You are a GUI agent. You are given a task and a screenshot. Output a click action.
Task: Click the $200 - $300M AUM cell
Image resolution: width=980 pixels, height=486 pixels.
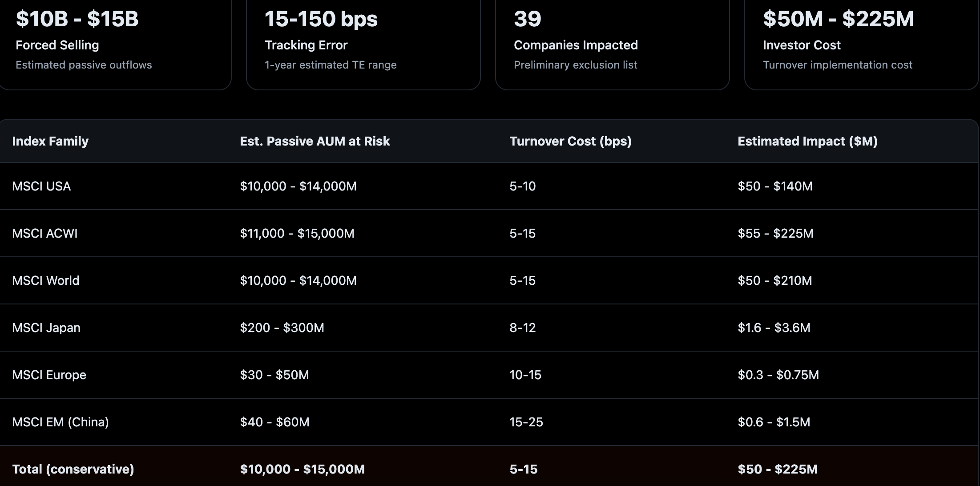(x=282, y=328)
